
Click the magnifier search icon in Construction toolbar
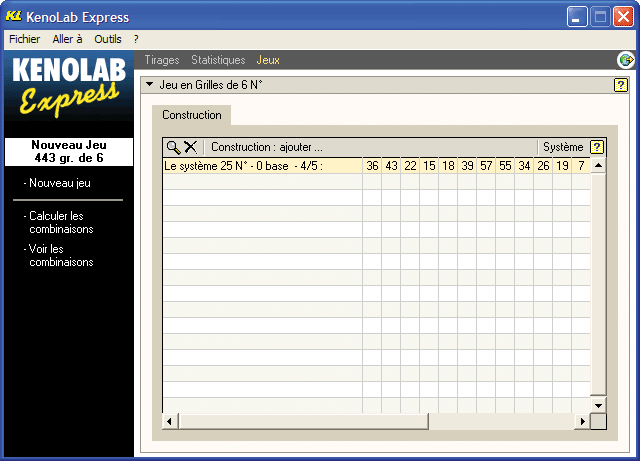point(173,147)
